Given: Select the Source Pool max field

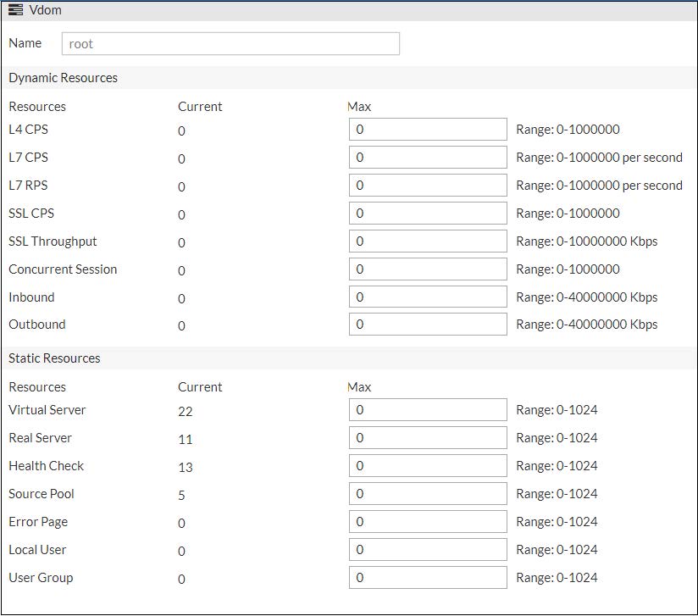Looking at the screenshot, I should tap(428, 494).
